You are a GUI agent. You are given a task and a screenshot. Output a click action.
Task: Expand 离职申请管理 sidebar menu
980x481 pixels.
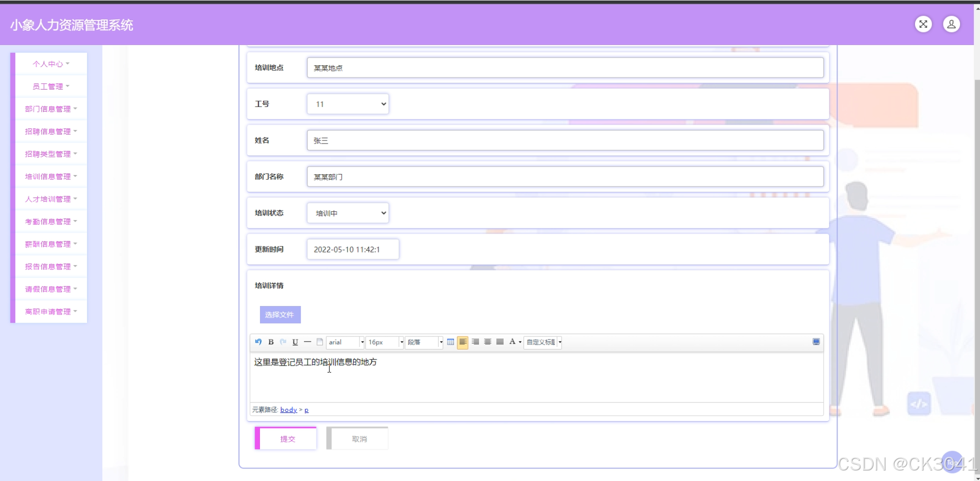pos(51,312)
